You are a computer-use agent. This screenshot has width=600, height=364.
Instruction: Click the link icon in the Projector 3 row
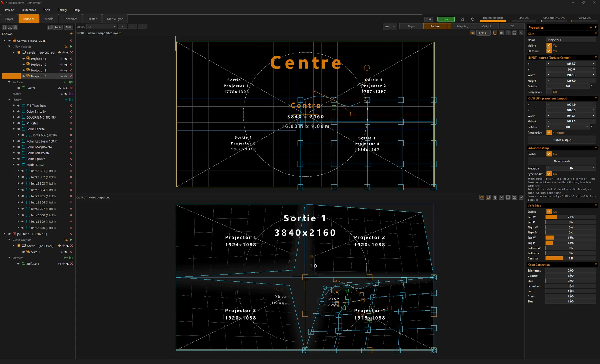[66, 71]
